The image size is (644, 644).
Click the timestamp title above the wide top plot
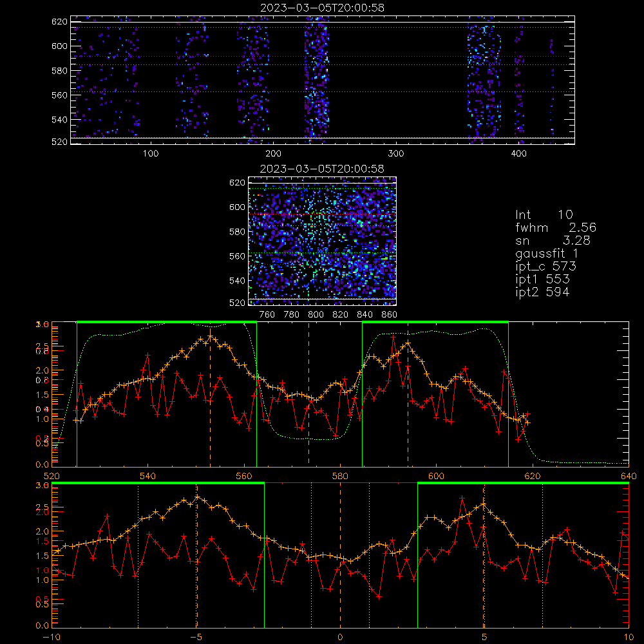pos(322,8)
